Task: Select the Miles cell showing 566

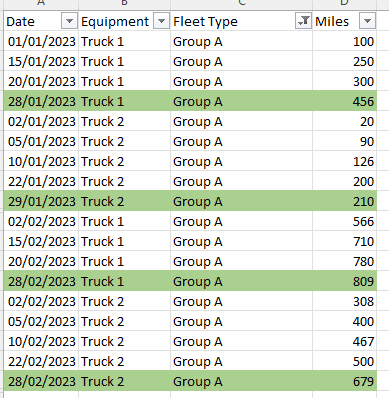Action: [344, 221]
